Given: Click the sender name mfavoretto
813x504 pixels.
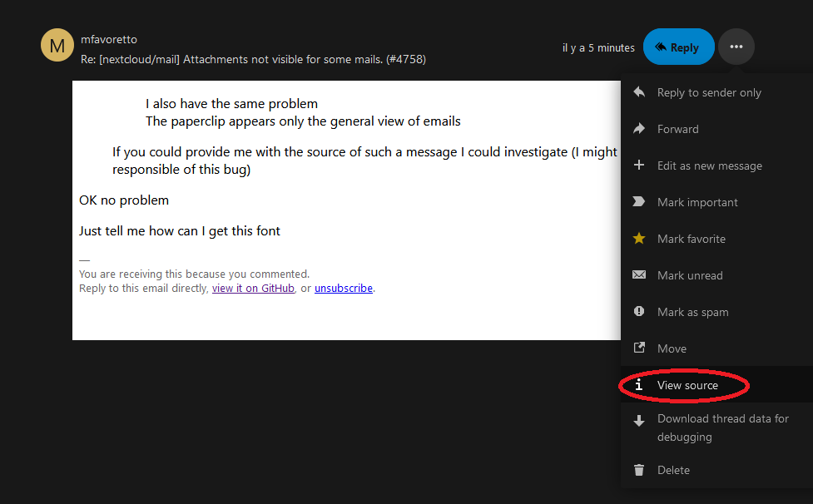Looking at the screenshot, I should click(x=109, y=39).
